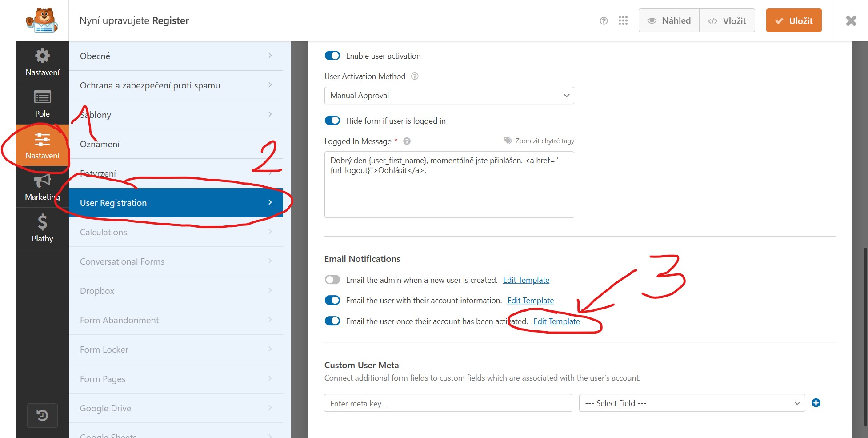The width and height of the screenshot is (868, 438).
Task: Click the Uložit save button
Action: coord(793,20)
